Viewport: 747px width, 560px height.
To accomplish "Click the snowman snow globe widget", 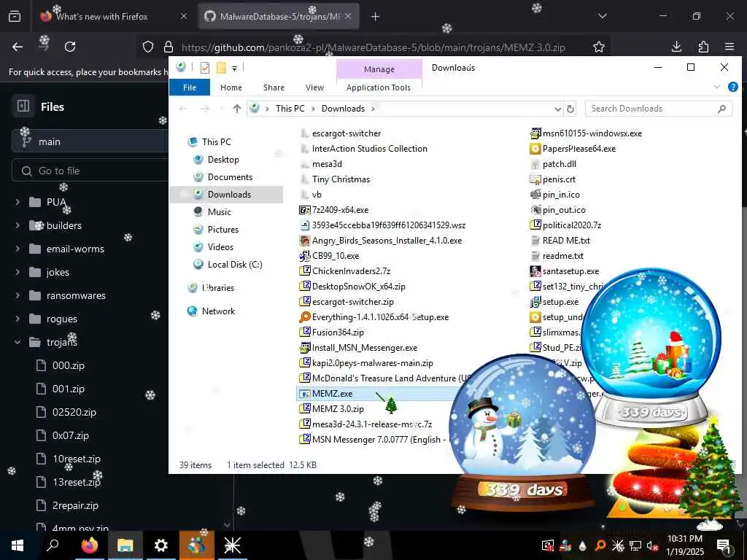I will [x=522, y=433].
